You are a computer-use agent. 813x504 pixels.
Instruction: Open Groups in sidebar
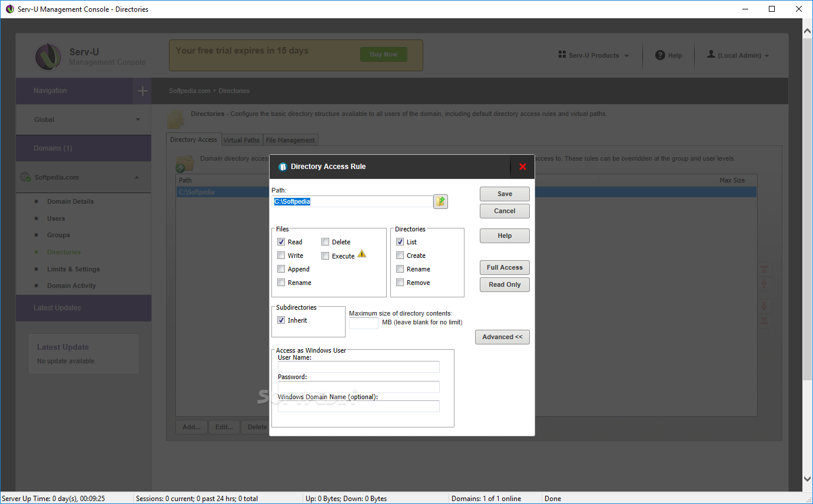tap(59, 235)
